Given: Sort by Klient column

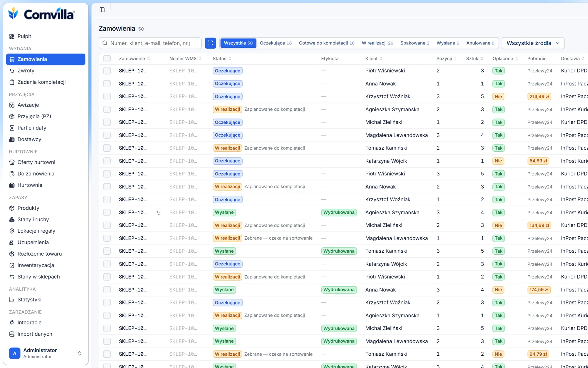Looking at the screenshot, I should click(x=374, y=59).
